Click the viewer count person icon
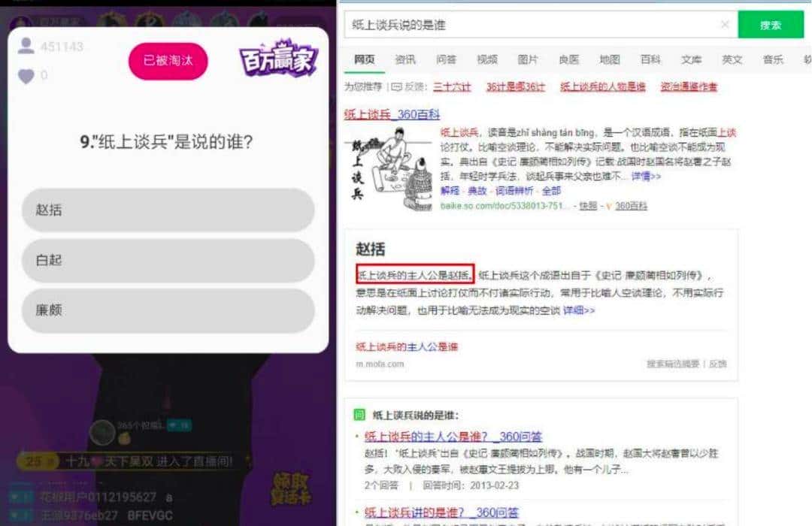 point(25,46)
